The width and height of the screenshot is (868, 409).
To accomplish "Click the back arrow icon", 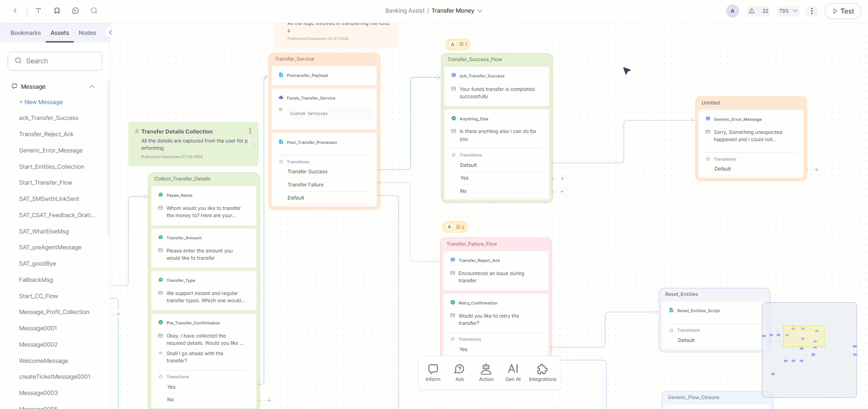I will [15, 11].
